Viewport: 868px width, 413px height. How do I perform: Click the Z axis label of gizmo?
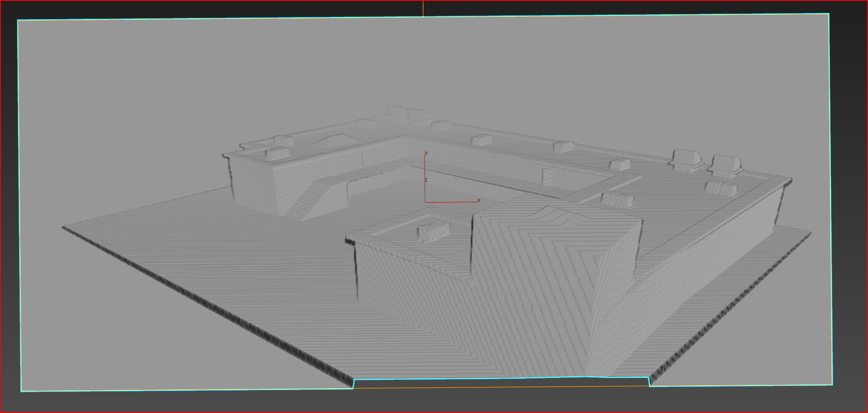(x=426, y=180)
